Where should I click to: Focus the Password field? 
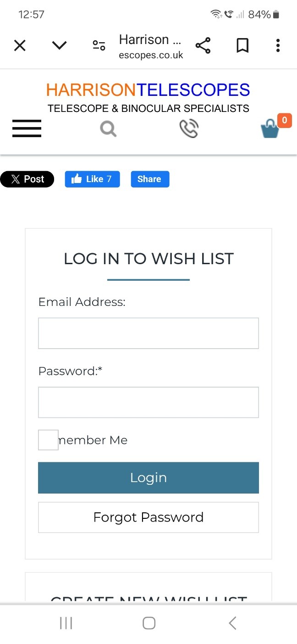click(x=148, y=402)
